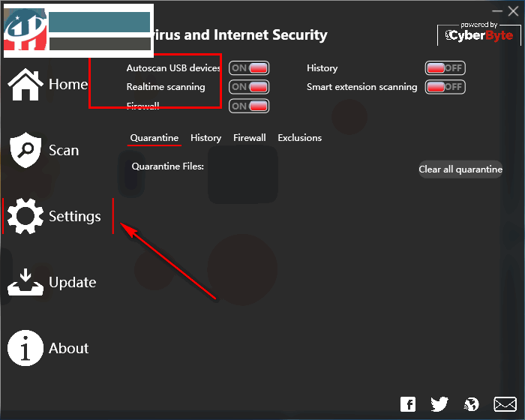The image size is (525, 420).
Task: Click the Home menu label
Action: point(68,85)
